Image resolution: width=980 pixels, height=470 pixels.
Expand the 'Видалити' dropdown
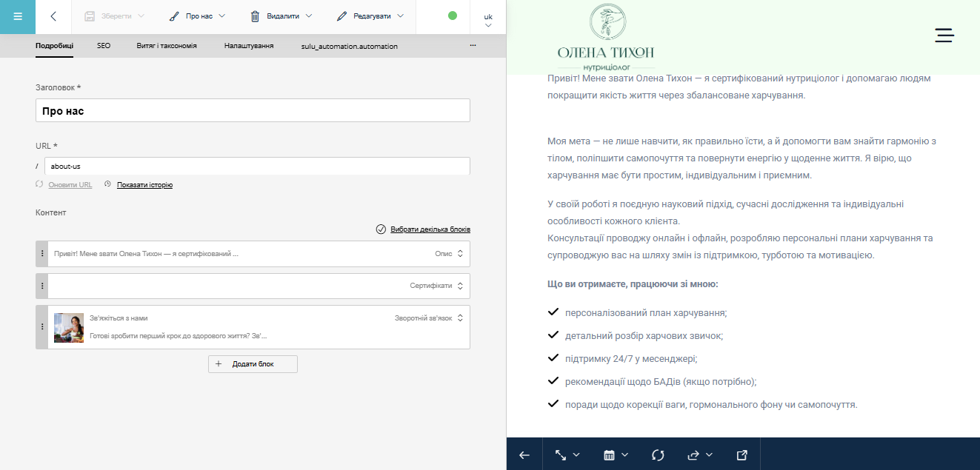click(x=281, y=16)
